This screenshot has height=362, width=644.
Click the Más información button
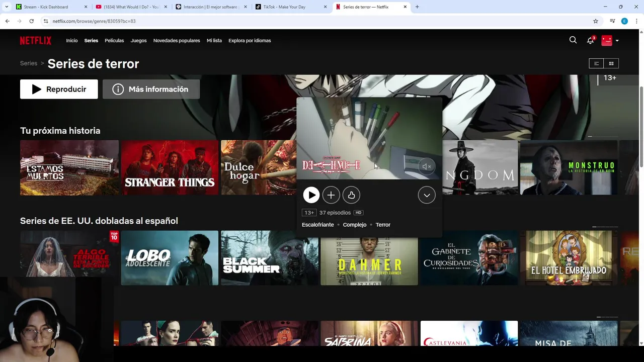click(x=151, y=89)
